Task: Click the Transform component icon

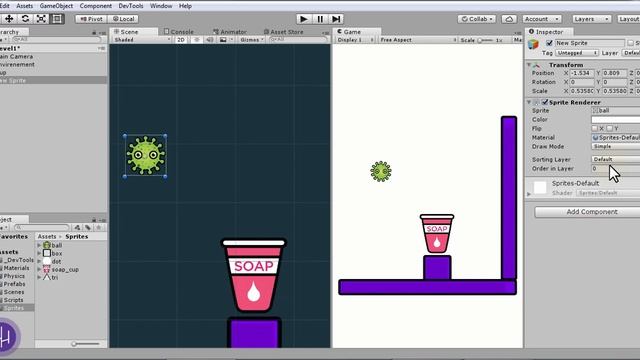Action: click(537, 65)
